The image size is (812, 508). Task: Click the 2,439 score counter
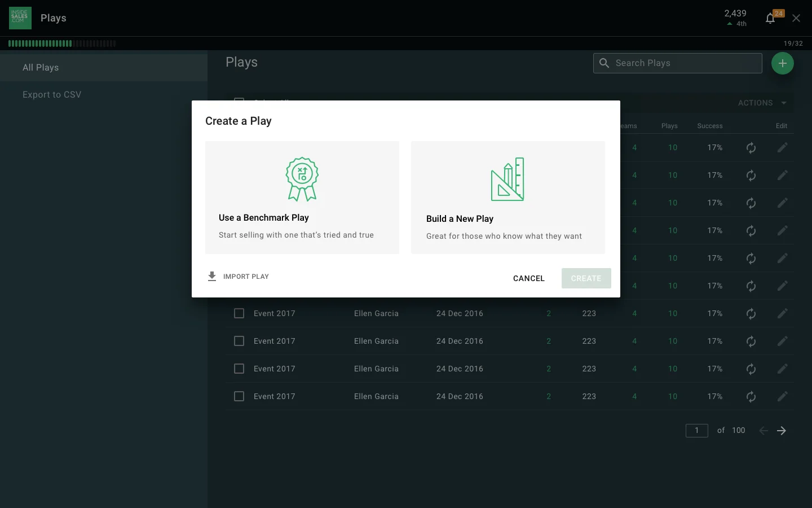coord(735,13)
